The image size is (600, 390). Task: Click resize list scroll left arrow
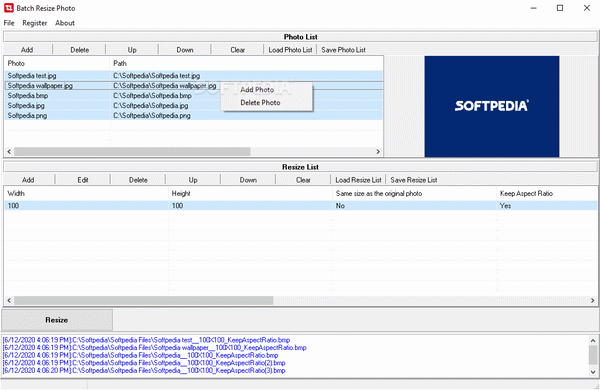(9, 301)
